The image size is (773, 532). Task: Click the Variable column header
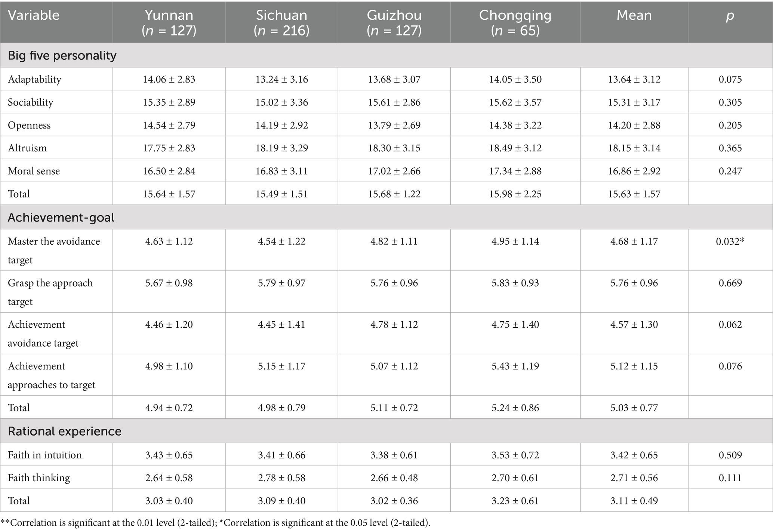pyautogui.click(x=34, y=15)
